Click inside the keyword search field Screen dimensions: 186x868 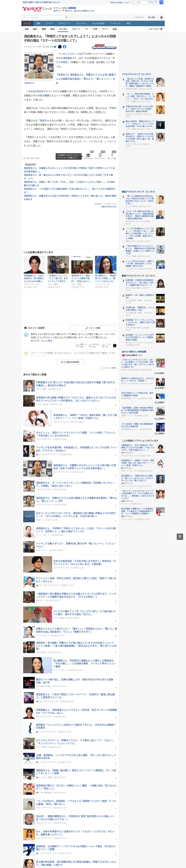pos(44,18)
